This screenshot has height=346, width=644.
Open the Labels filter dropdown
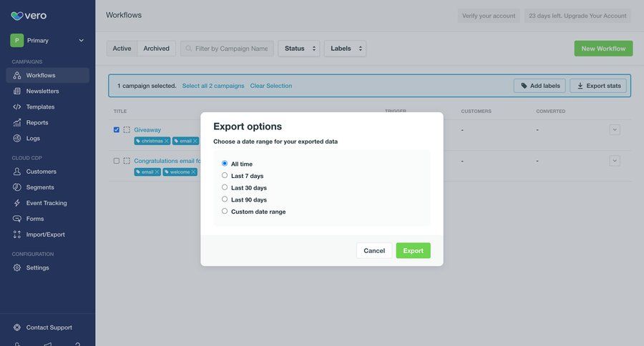click(345, 49)
